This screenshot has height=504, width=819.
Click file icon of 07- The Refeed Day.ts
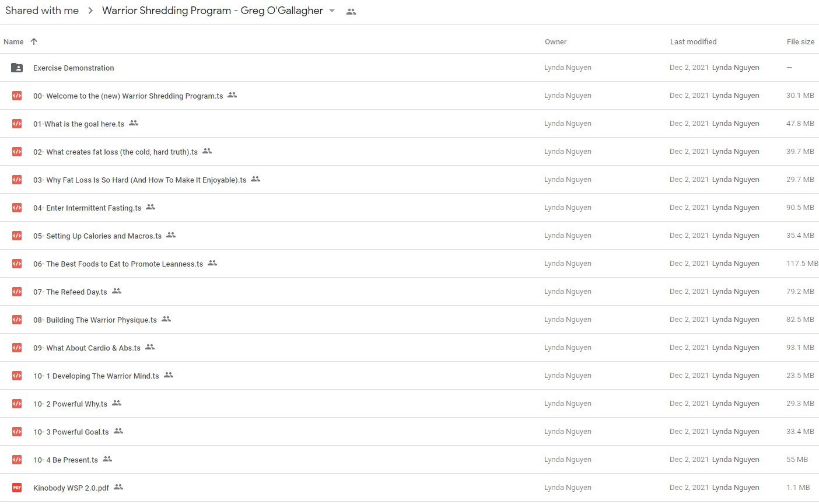[x=17, y=292]
